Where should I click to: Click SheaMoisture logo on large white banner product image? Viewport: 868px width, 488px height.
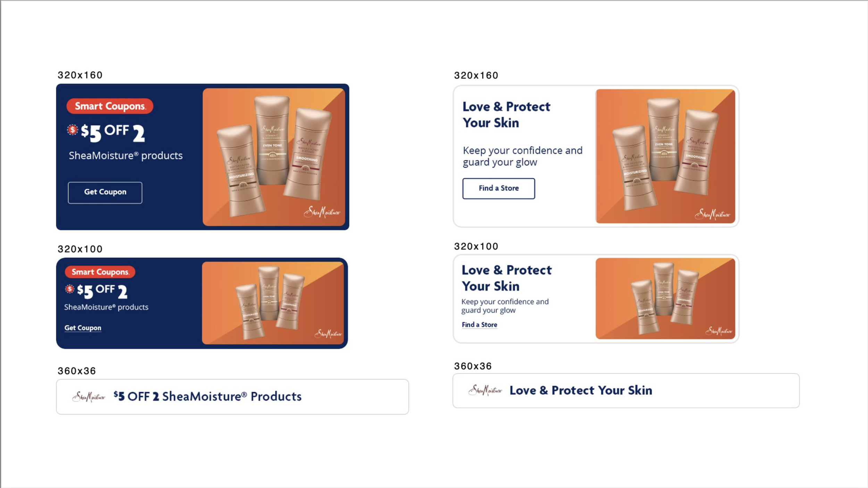712,214
